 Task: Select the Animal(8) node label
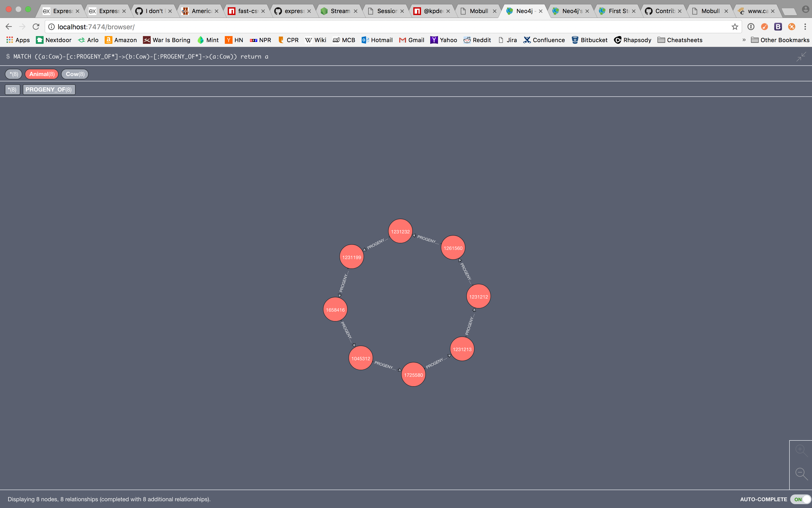pos(42,74)
